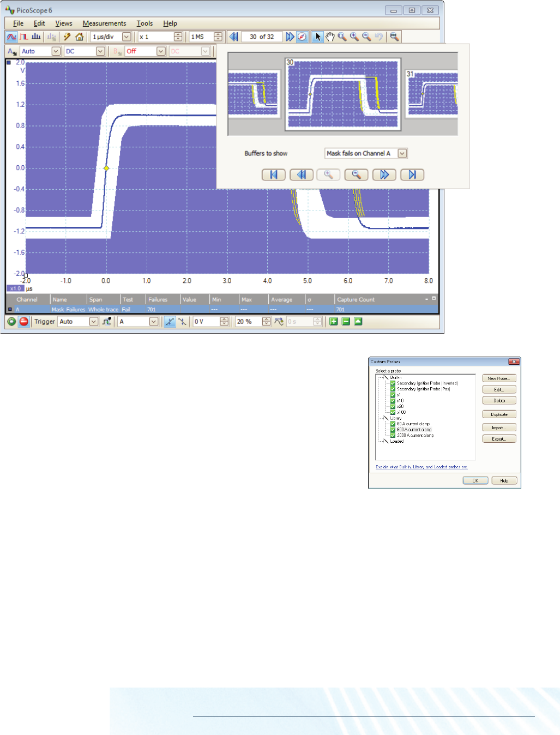Open the Tools menu

click(144, 23)
